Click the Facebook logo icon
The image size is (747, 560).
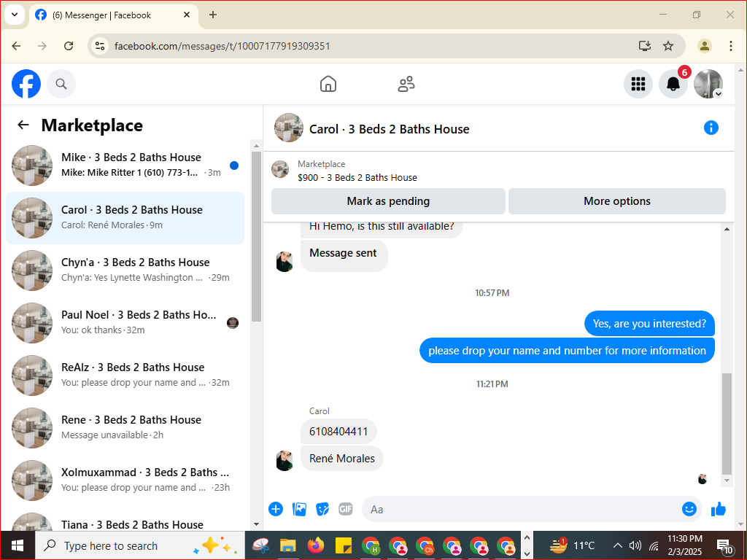26,85
